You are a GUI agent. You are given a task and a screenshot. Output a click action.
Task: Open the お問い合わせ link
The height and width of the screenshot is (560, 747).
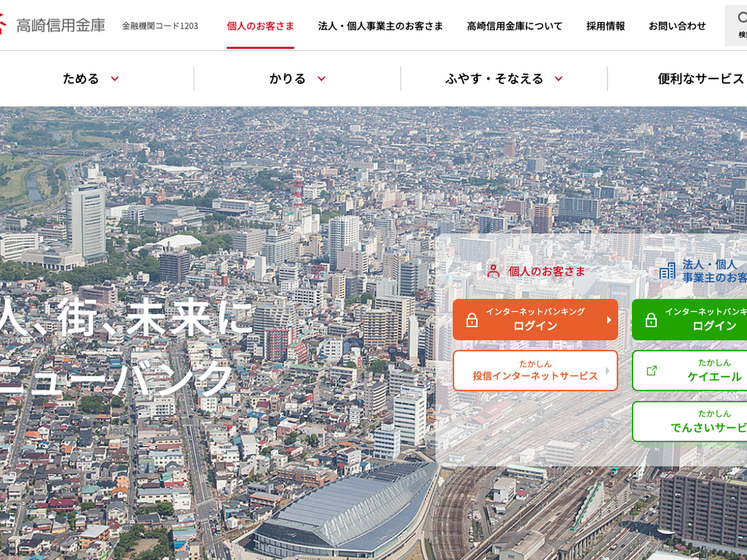point(677,26)
